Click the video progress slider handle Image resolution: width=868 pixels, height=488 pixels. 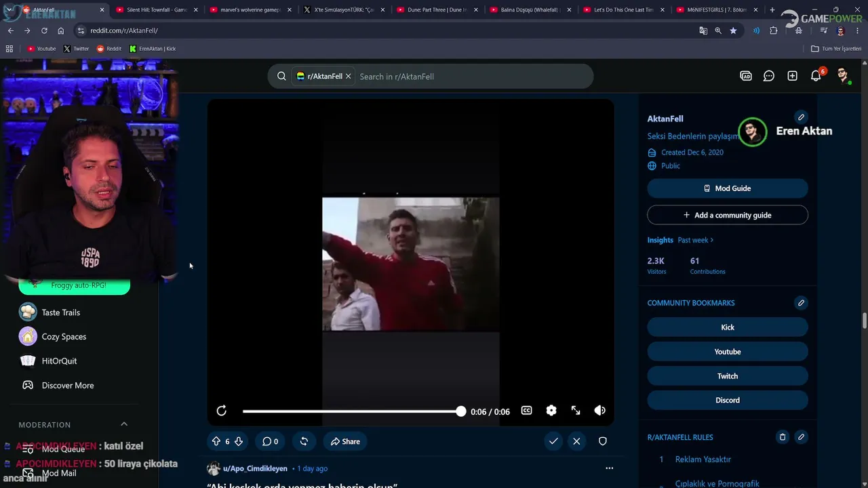tap(461, 411)
